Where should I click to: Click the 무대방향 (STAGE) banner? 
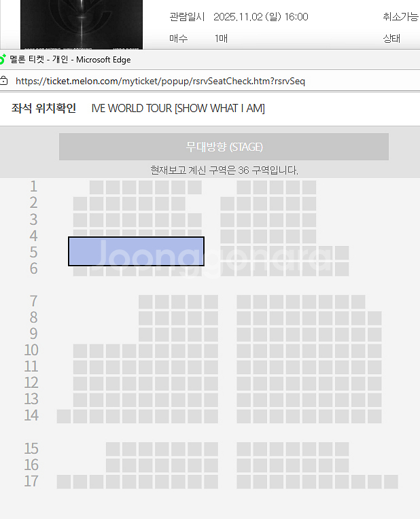224,147
